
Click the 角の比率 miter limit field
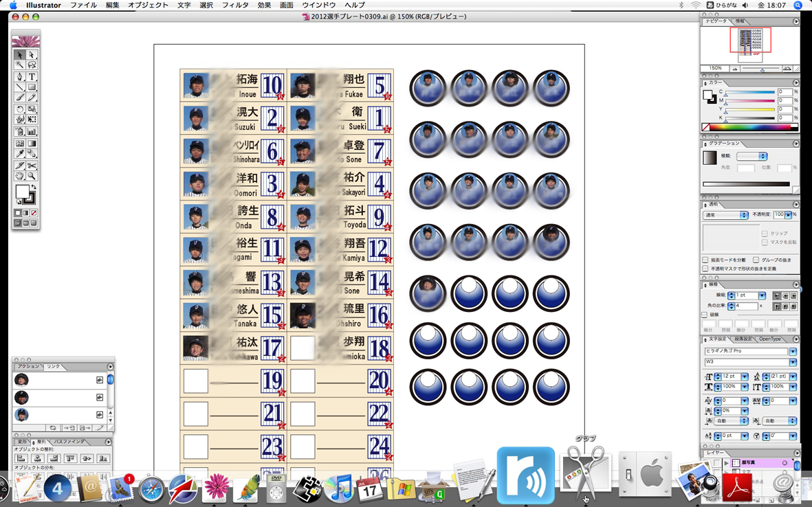point(747,306)
